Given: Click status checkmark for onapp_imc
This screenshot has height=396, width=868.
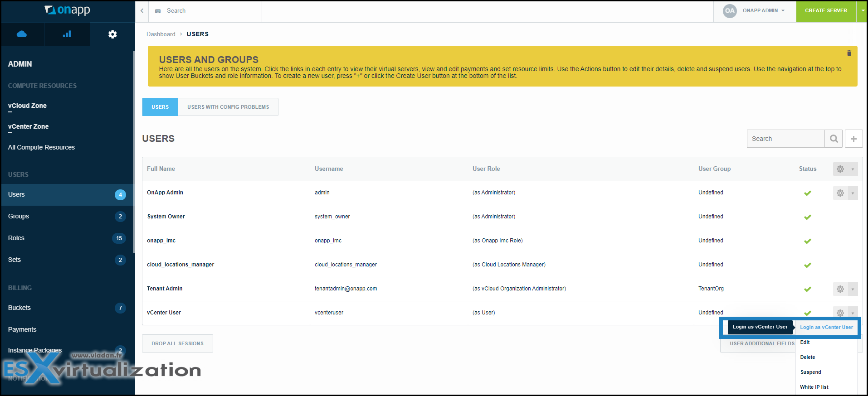Looking at the screenshot, I should (808, 241).
